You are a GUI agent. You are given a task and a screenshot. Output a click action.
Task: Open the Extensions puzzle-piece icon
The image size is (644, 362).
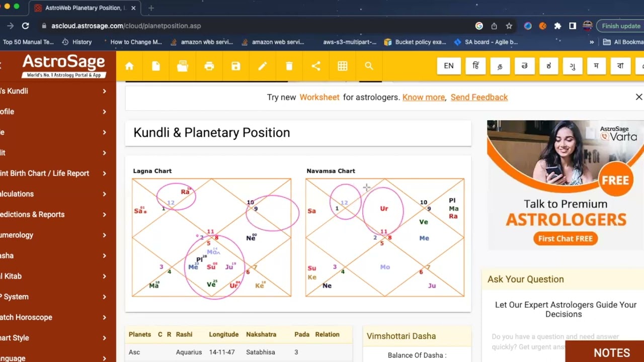point(557,26)
